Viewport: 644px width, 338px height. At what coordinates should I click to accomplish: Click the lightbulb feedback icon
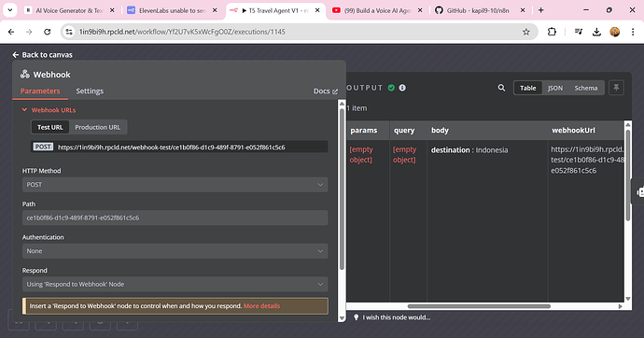[x=357, y=317]
